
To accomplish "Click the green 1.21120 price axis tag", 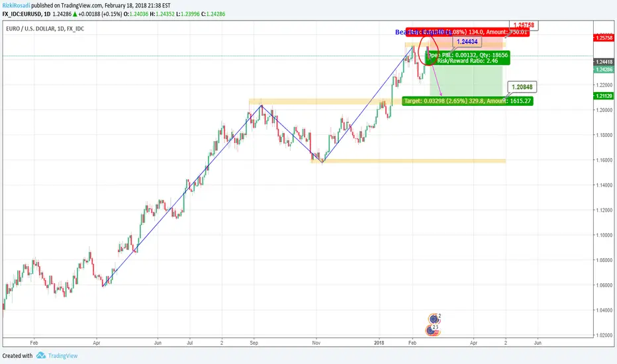I will [x=604, y=96].
